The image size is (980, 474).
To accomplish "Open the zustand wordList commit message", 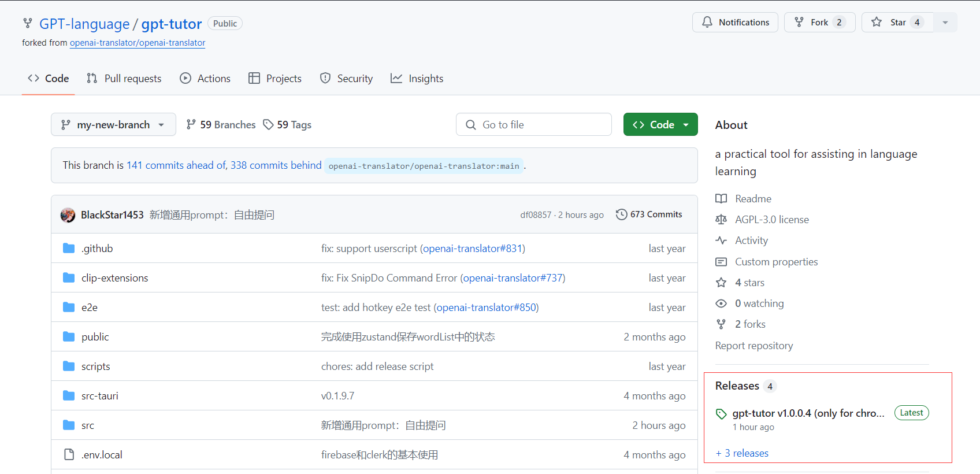I will click(x=408, y=337).
